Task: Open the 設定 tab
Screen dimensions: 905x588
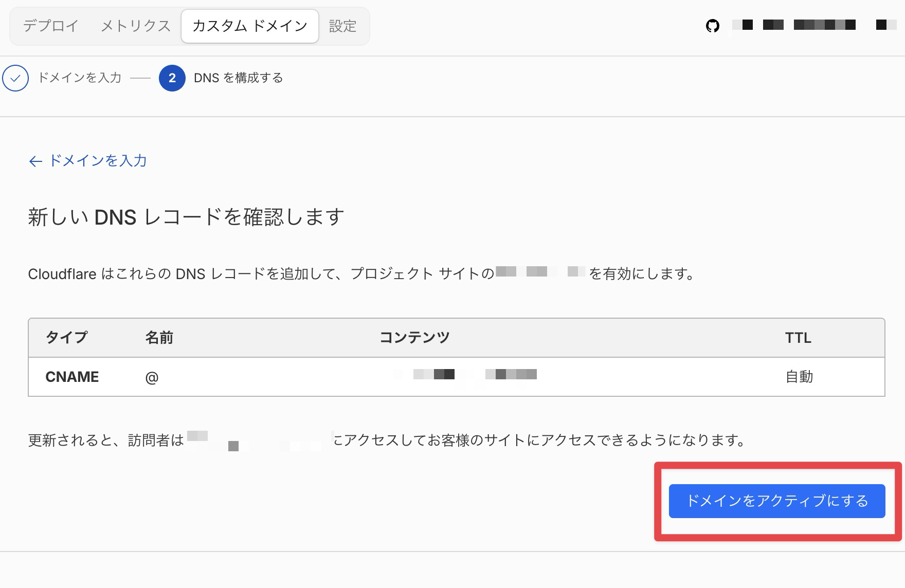Action: [x=343, y=26]
